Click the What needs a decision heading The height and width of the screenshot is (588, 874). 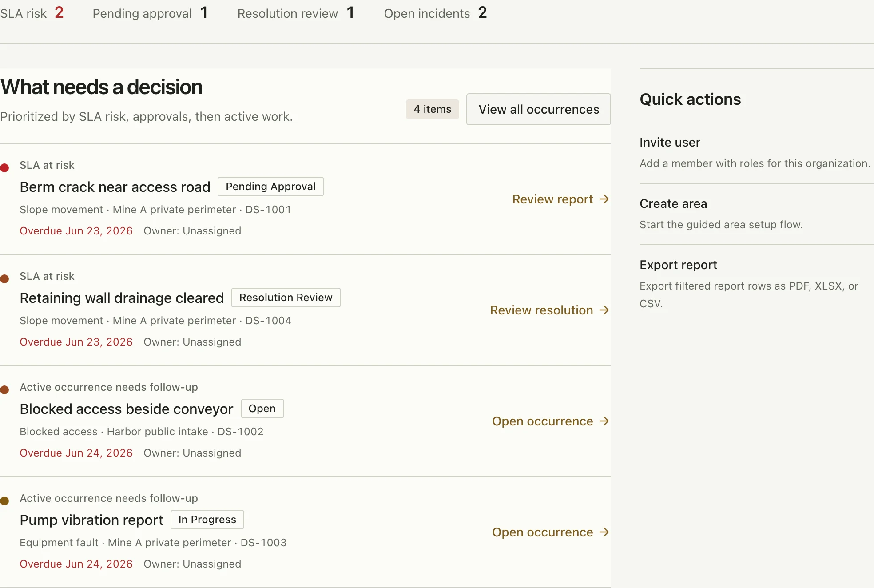point(101,87)
